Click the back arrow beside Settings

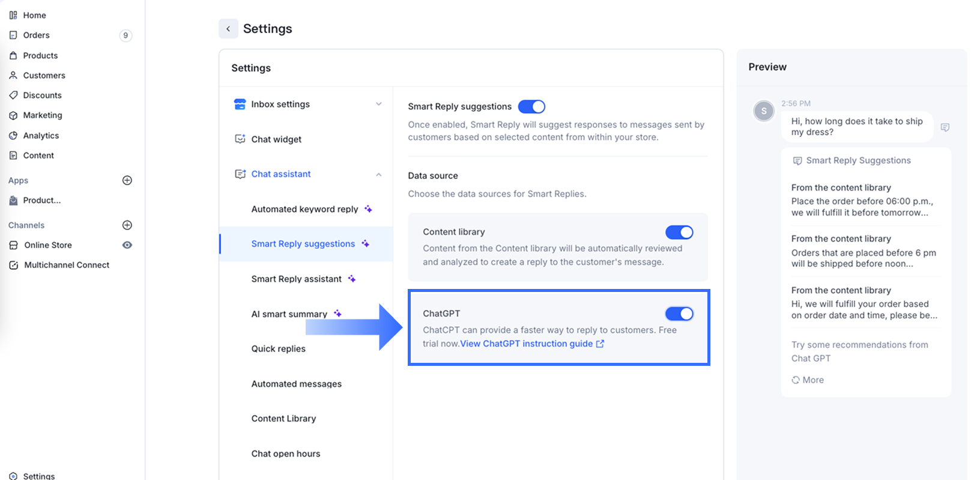pyautogui.click(x=228, y=29)
